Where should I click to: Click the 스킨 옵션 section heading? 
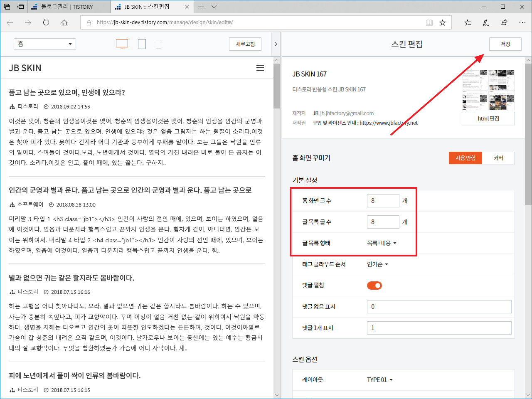pos(305,360)
